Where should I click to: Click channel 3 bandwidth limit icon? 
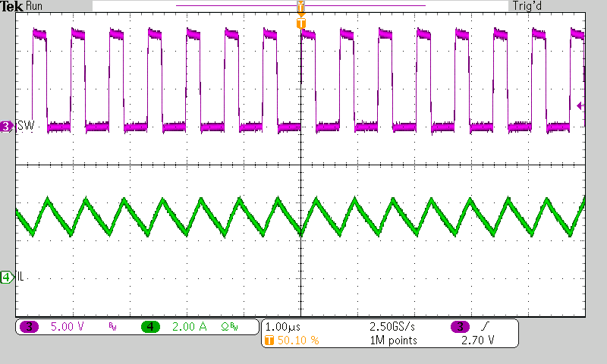point(112,328)
